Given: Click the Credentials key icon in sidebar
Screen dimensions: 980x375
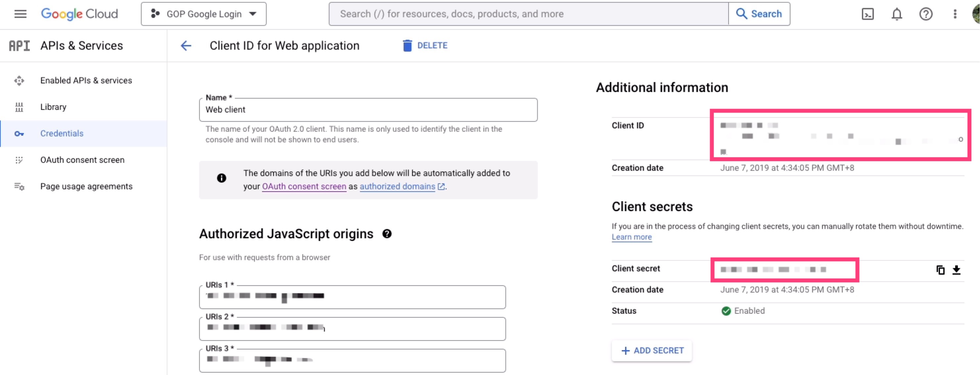Looking at the screenshot, I should coord(19,134).
